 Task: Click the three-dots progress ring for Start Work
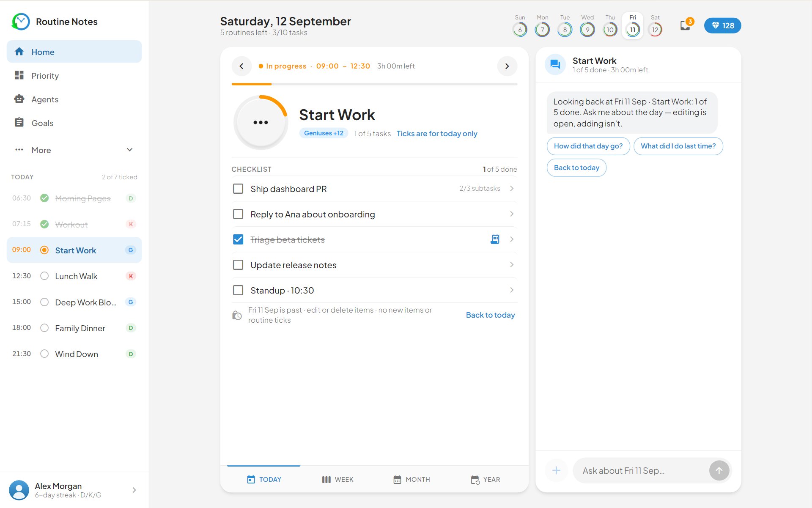pos(261,122)
